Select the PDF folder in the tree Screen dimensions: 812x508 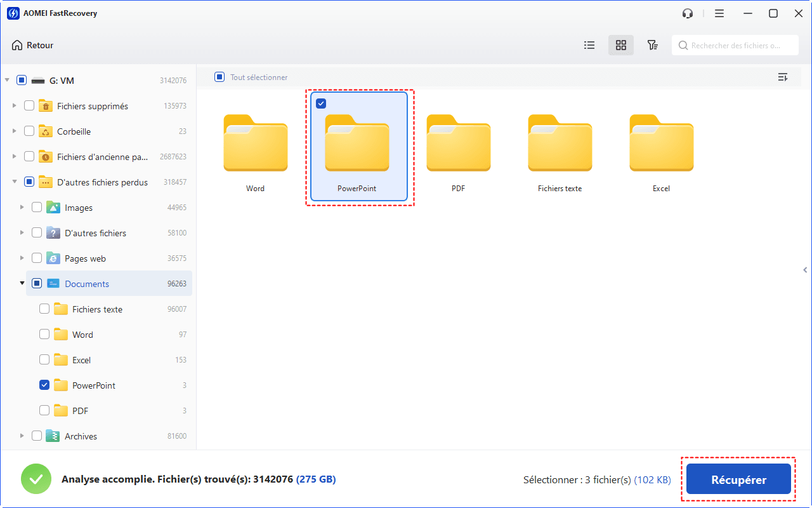[x=80, y=411]
